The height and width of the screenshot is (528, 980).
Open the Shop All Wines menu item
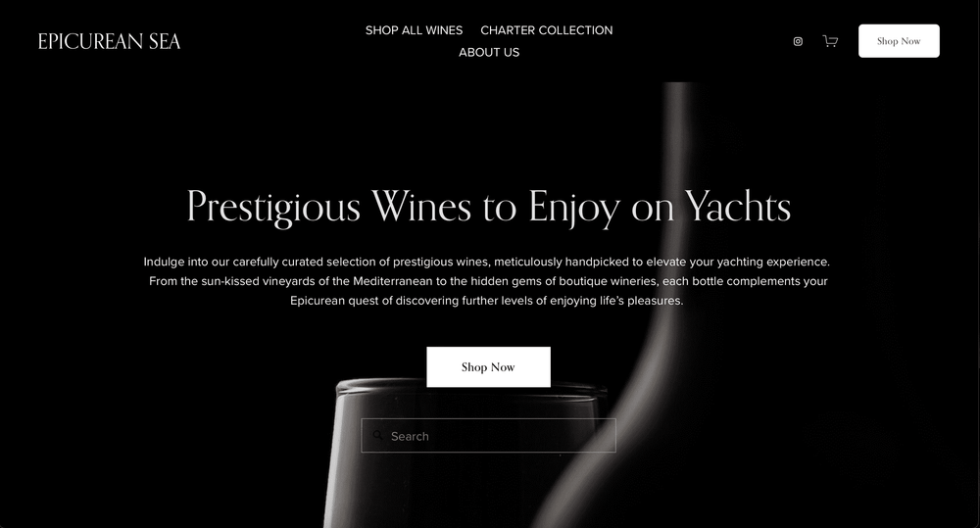click(414, 30)
